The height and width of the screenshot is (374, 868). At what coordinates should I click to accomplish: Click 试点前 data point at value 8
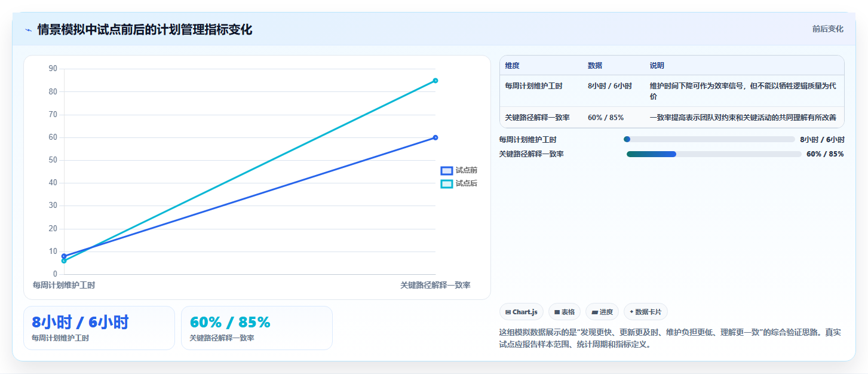(x=64, y=256)
